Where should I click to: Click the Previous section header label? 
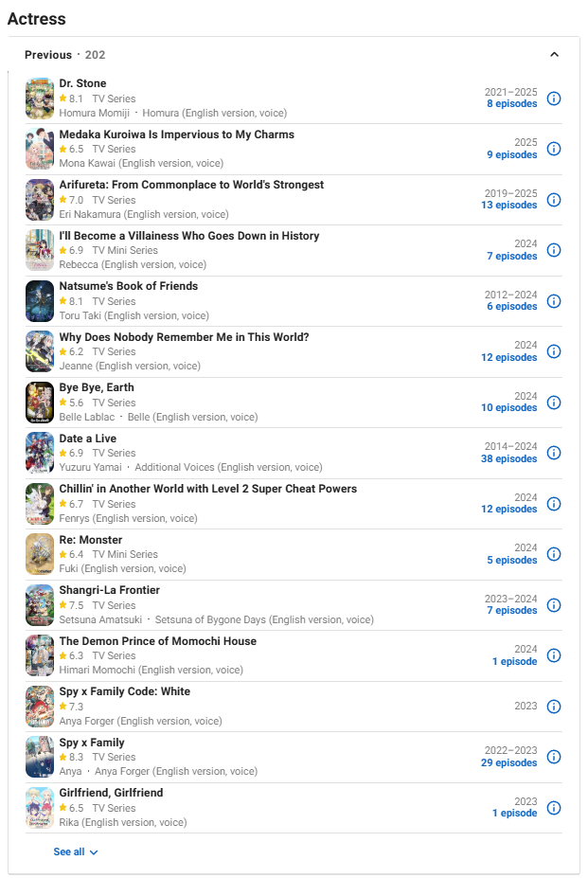48,55
